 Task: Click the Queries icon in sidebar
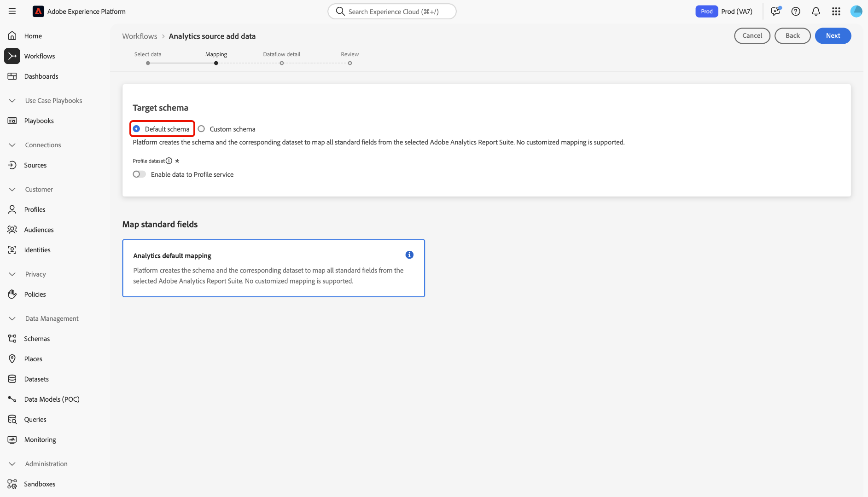pyautogui.click(x=12, y=420)
